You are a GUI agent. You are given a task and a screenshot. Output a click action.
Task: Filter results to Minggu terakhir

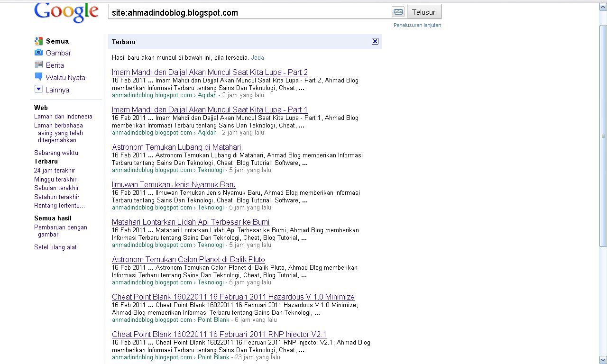55,180
